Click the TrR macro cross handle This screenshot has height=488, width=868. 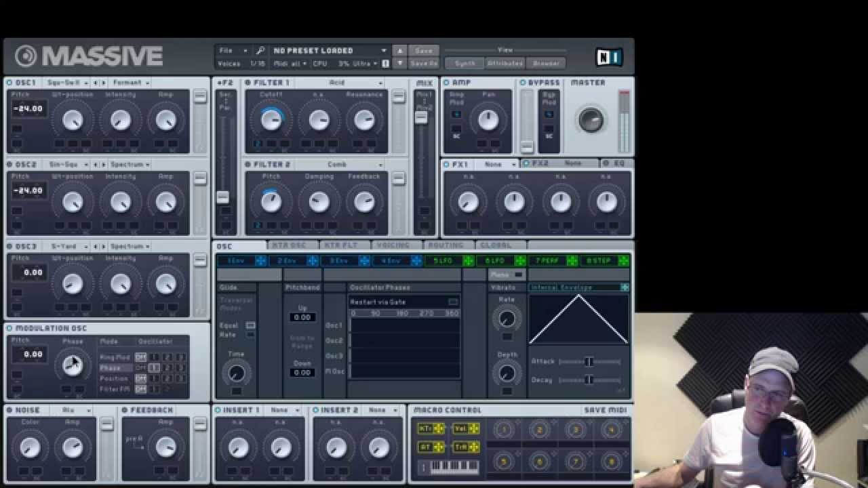point(474,447)
